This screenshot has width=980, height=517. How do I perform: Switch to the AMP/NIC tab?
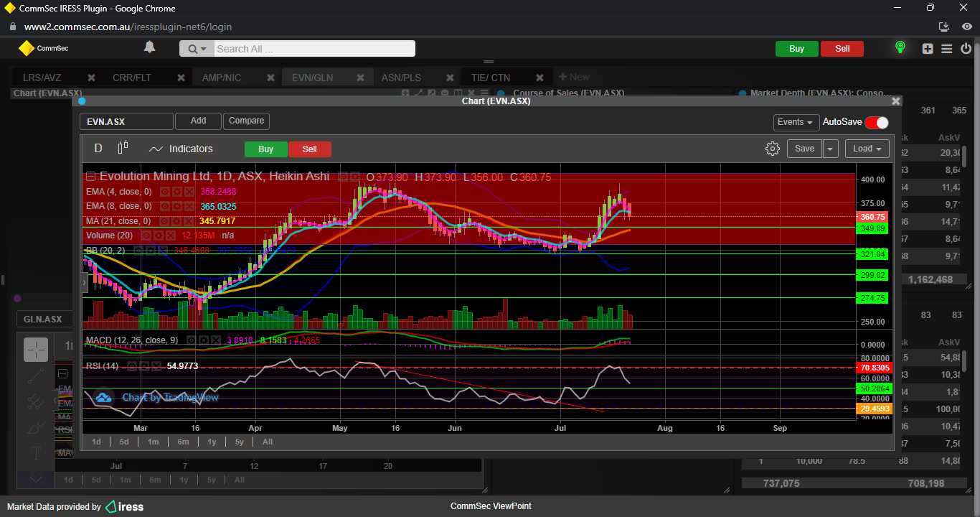click(222, 78)
